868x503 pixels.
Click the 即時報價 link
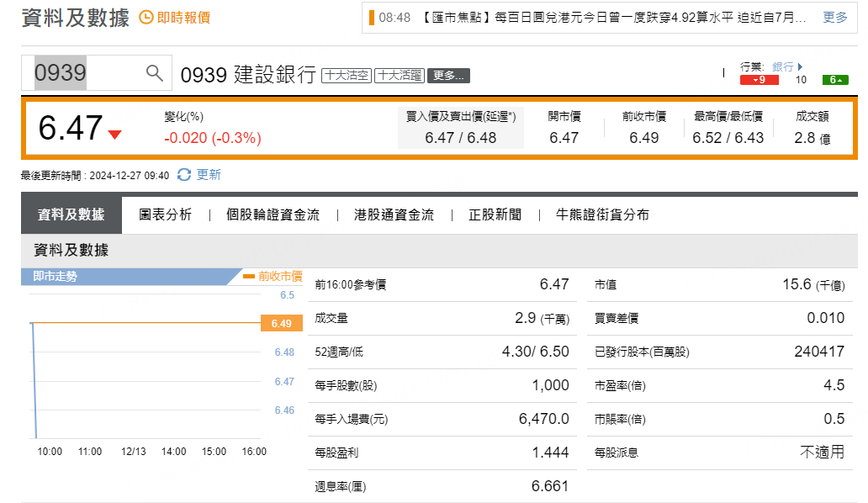point(184,18)
